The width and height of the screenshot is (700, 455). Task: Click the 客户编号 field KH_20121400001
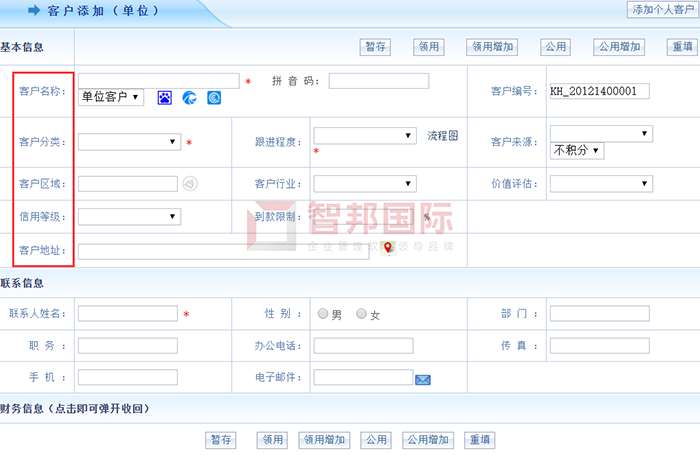click(x=600, y=91)
